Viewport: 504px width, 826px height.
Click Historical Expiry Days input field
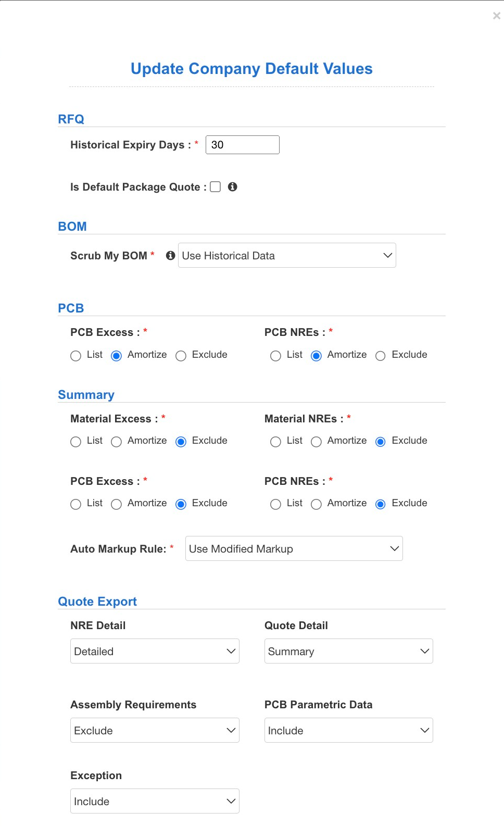point(243,145)
